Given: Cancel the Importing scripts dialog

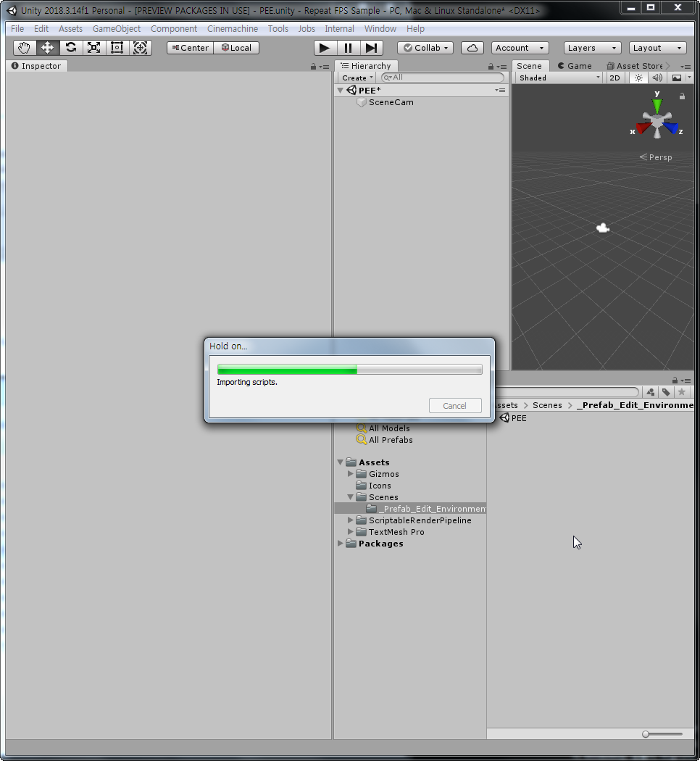Looking at the screenshot, I should (455, 406).
